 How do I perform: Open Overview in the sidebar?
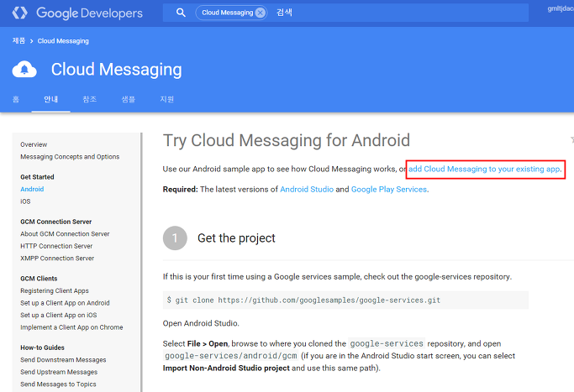[34, 144]
